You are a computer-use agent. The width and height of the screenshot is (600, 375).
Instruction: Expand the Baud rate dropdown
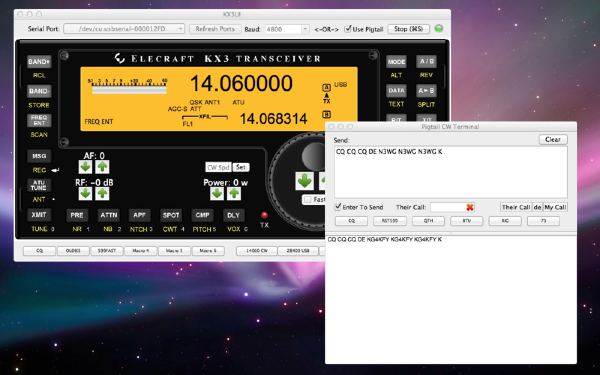click(x=287, y=29)
